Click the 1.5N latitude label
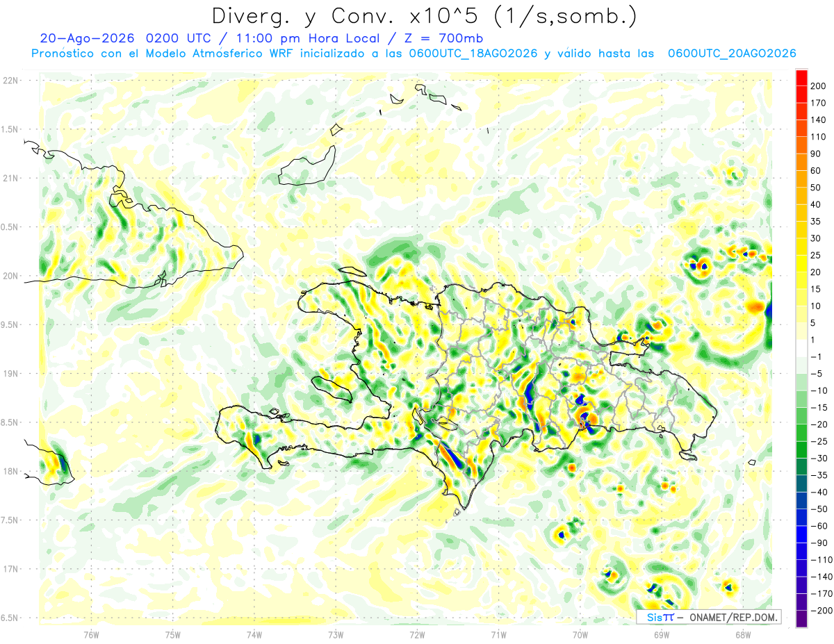The image size is (834, 644). point(10,129)
